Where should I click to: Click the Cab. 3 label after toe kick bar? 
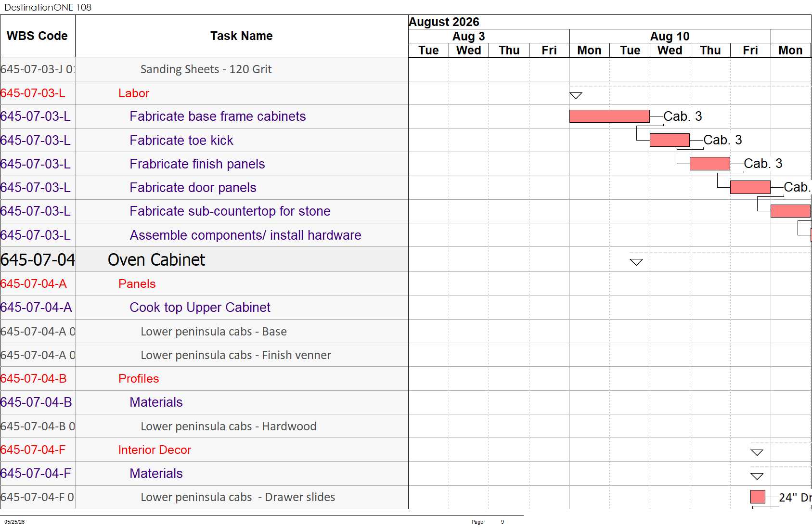[x=722, y=140]
